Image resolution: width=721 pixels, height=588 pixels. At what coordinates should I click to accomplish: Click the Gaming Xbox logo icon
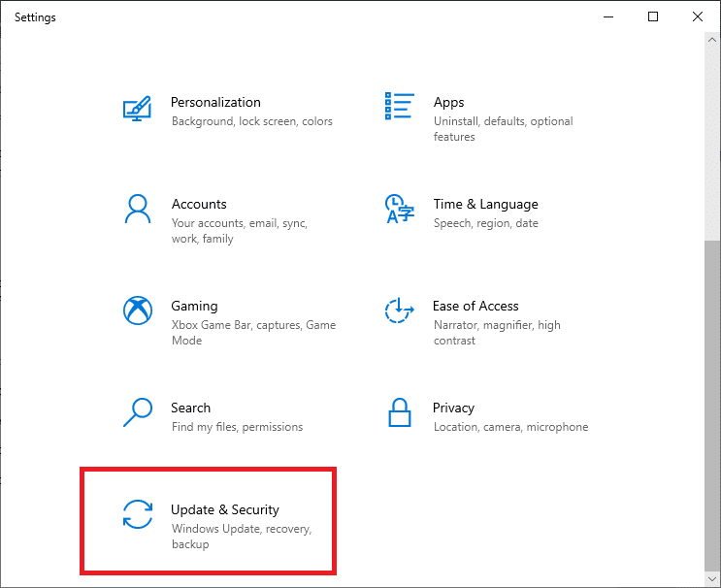pyautogui.click(x=138, y=310)
